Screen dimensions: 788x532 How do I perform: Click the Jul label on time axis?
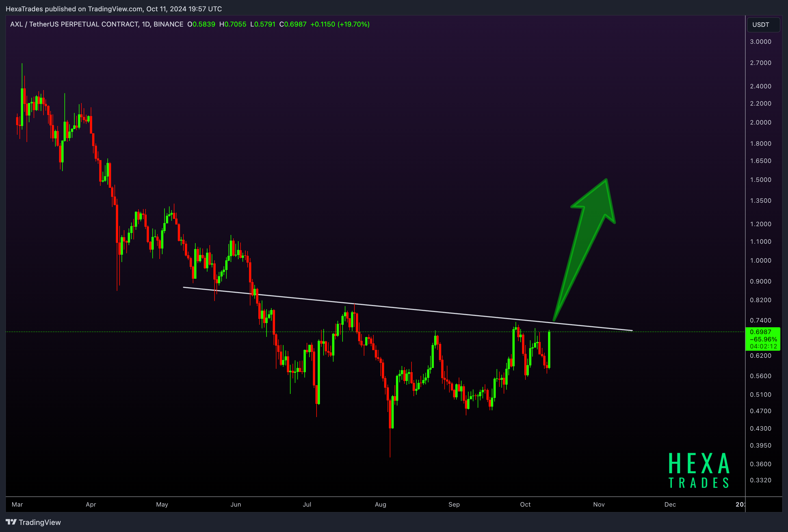coord(307,505)
